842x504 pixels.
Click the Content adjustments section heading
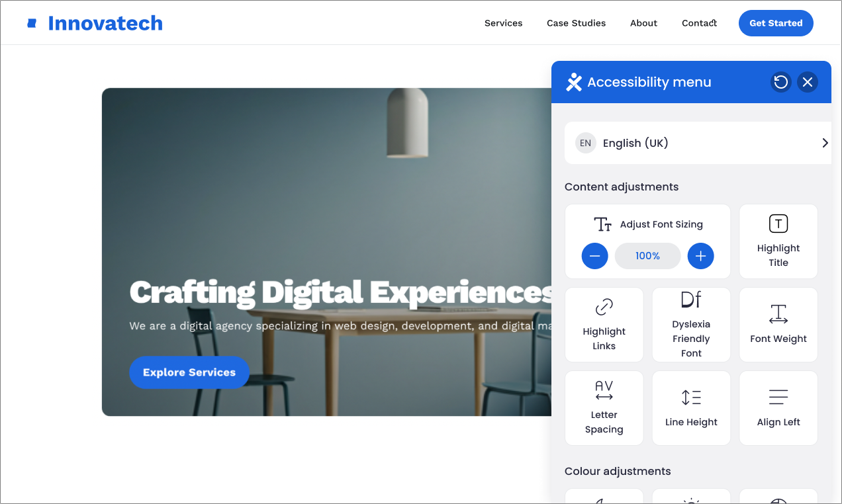[x=622, y=187]
